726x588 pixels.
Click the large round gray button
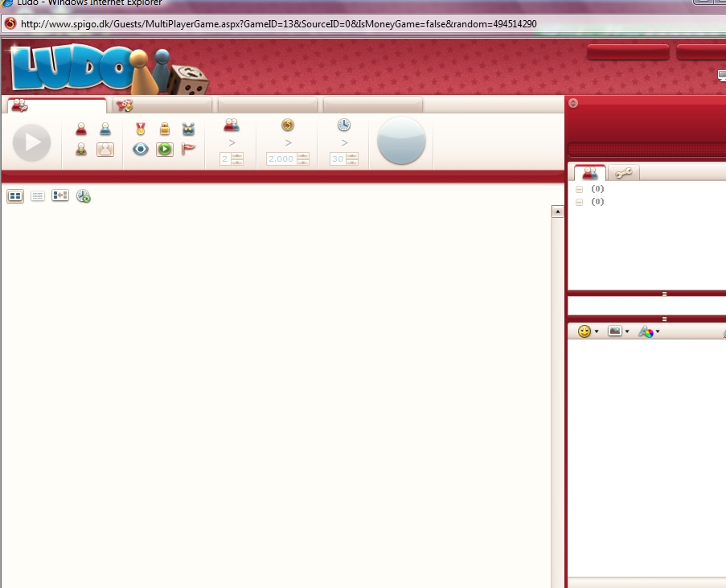click(401, 141)
